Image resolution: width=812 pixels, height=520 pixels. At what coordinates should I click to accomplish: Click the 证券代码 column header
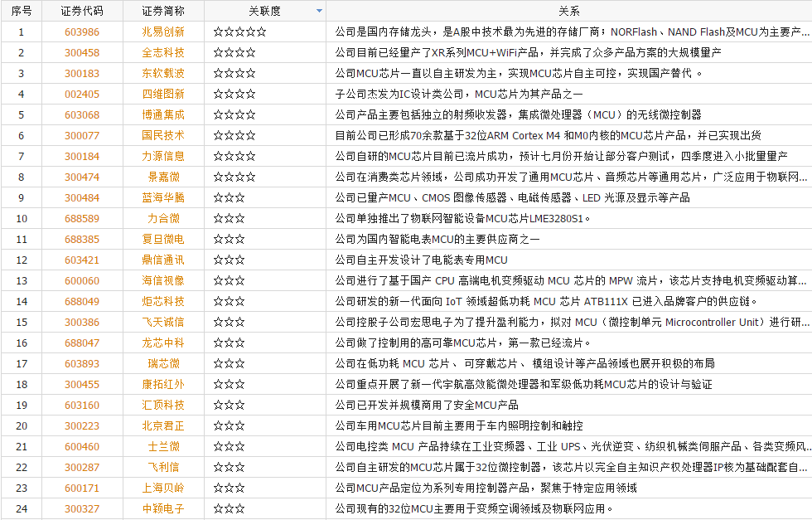coord(82,11)
